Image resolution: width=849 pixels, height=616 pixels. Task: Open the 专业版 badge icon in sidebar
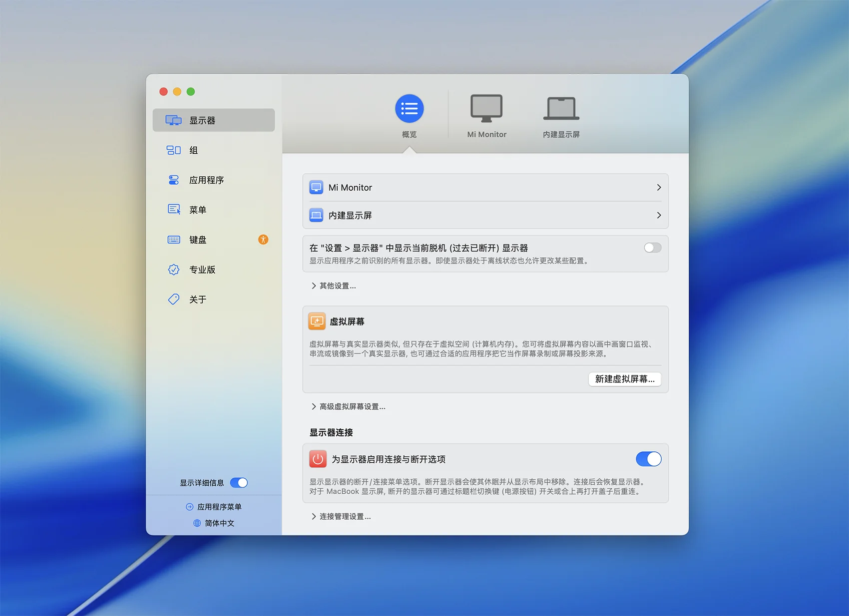point(173,270)
